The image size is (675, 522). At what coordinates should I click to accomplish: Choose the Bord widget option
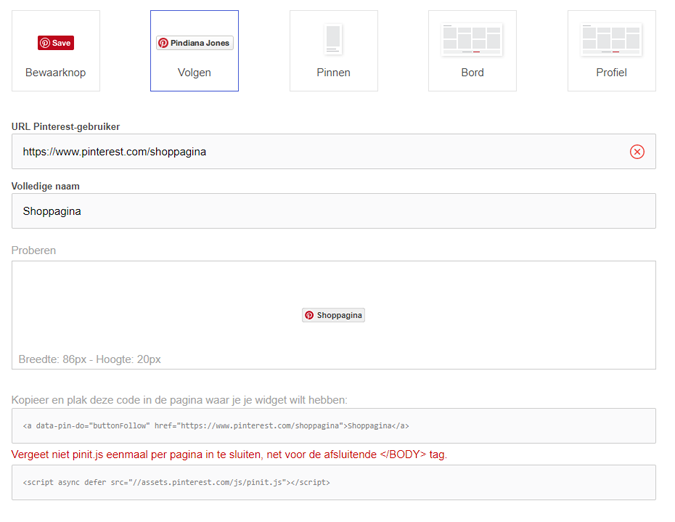coord(472,51)
